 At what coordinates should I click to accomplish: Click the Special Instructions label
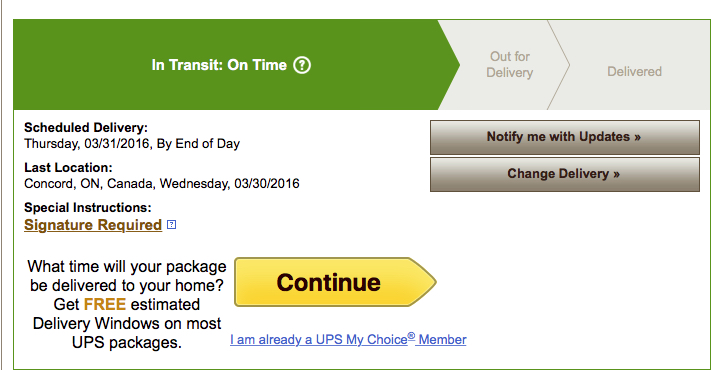point(88,207)
